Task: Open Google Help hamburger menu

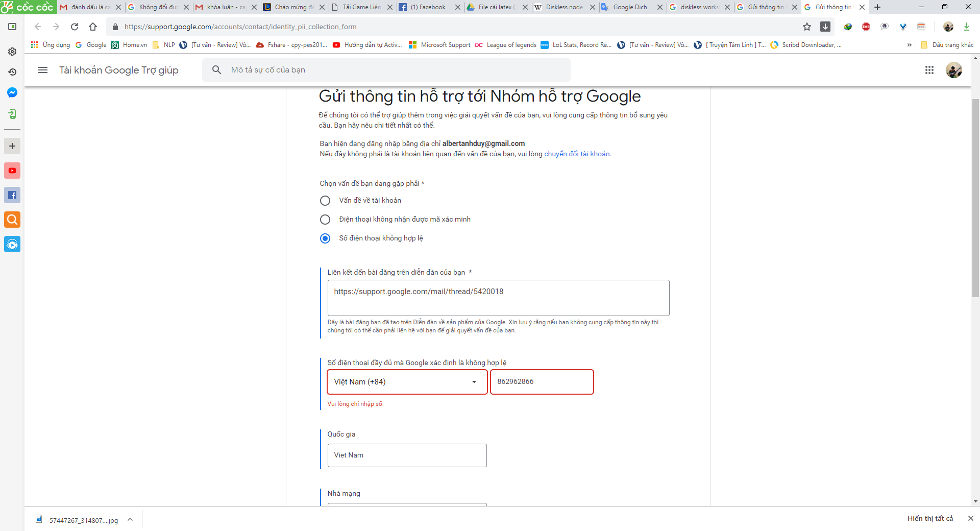Action: [43, 70]
